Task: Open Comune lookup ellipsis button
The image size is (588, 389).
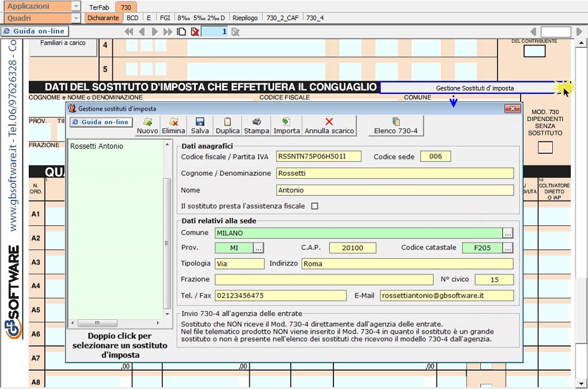Action: coord(508,233)
